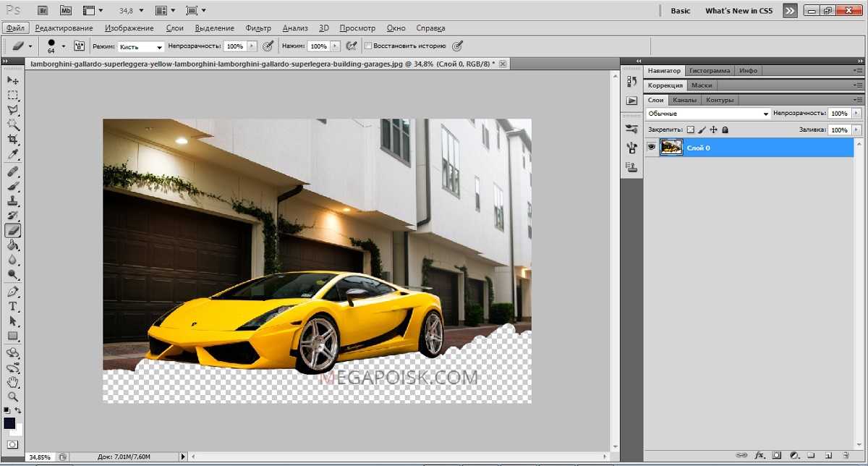Select the Crop tool in the toolbox
This screenshot has height=466, width=868.
pos(13,140)
